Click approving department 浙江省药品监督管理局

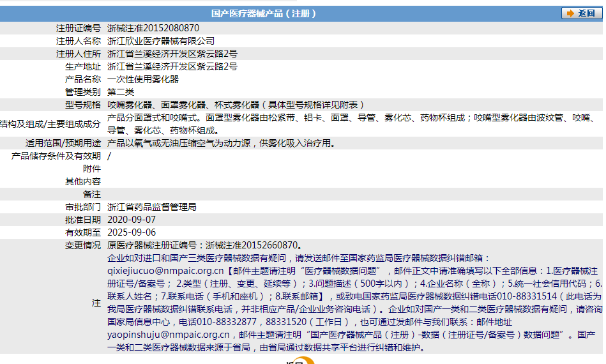point(152,207)
